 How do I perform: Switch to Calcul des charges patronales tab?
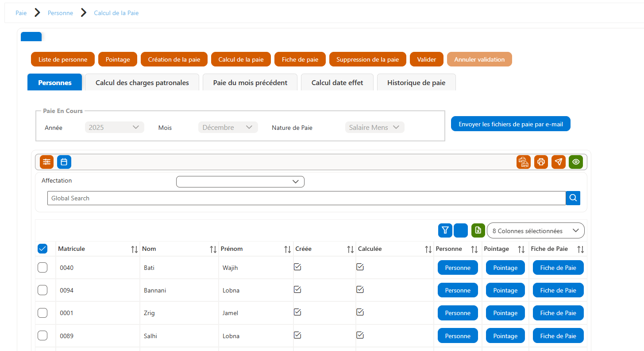(142, 82)
